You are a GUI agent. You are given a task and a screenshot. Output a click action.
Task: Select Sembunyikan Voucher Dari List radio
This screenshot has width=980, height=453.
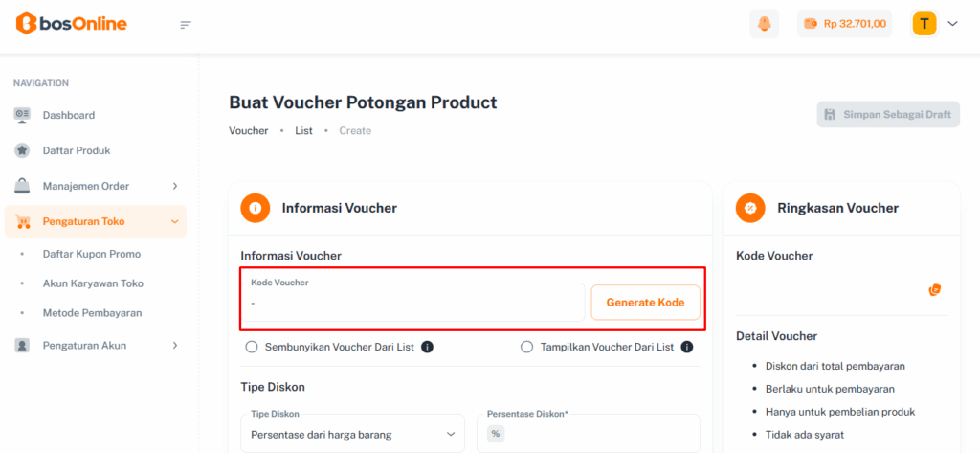tap(252, 347)
